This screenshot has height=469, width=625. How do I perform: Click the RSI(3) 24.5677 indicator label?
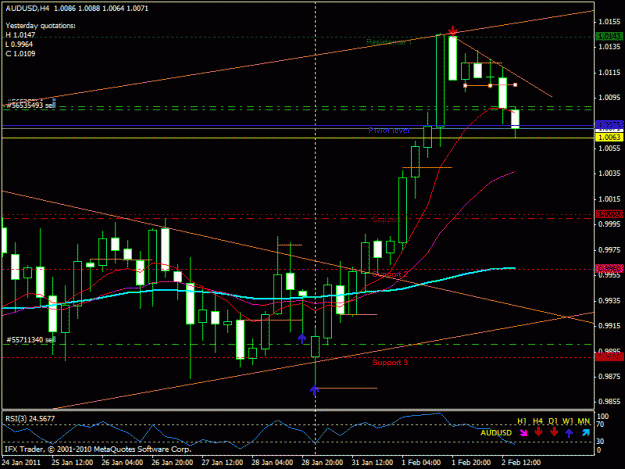coord(30,419)
